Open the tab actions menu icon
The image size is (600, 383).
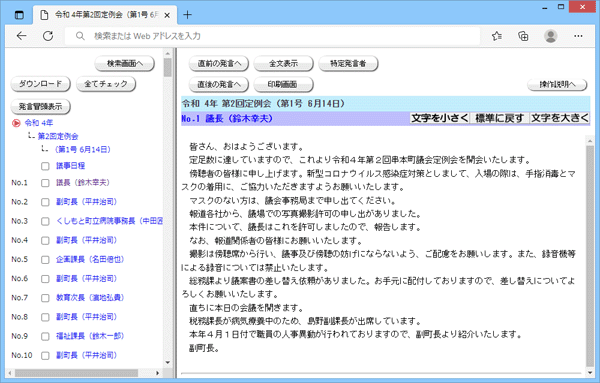point(19,15)
